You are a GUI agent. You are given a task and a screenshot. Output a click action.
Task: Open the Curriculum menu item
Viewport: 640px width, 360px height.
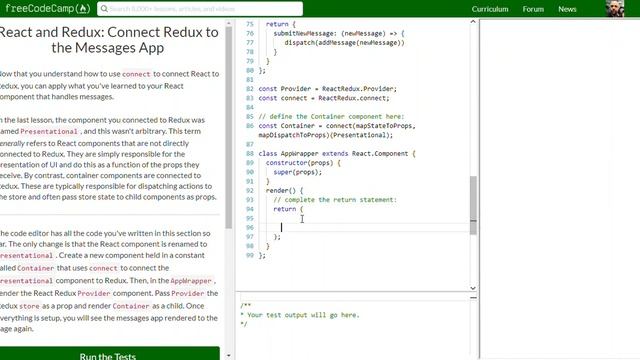pyautogui.click(x=490, y=9)
